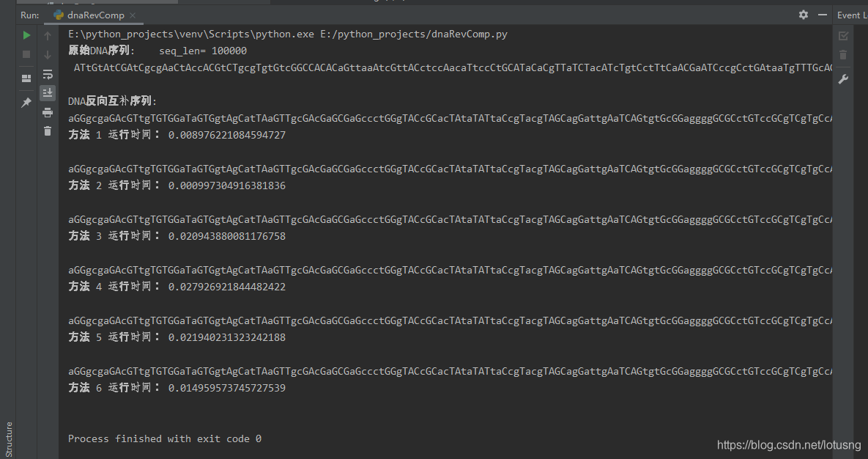
Task: Close the dnaRevComp run tab
Action: (133, 15)
